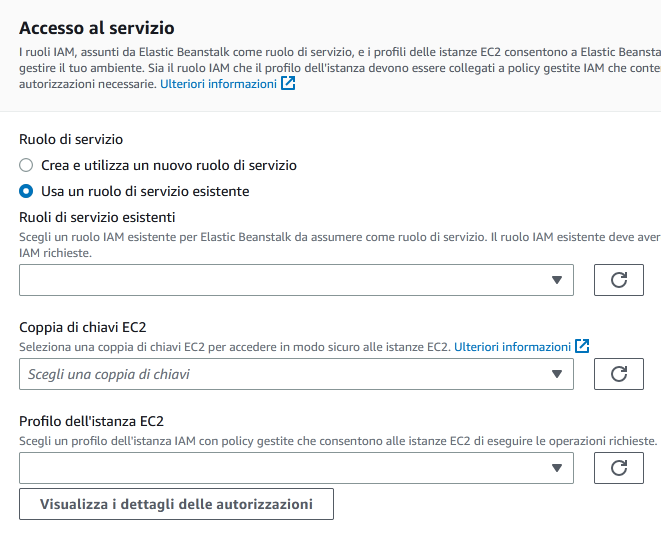Click external-link icon in the header description
The height and width of the screenshot is (536, 661).
(288, 85)
